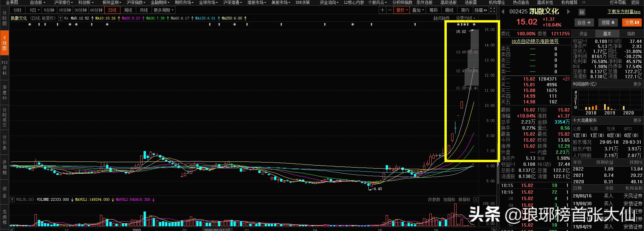This screenshot has height=231, width=644.
Task: Open 多周期 sidebar panel
Action: [x=4, y=167]
